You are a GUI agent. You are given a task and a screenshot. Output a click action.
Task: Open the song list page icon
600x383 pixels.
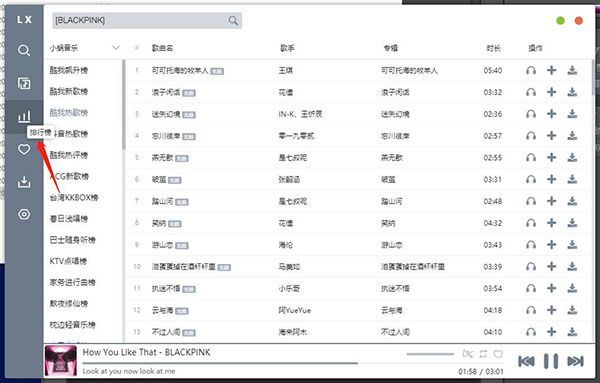click(24, 83)
